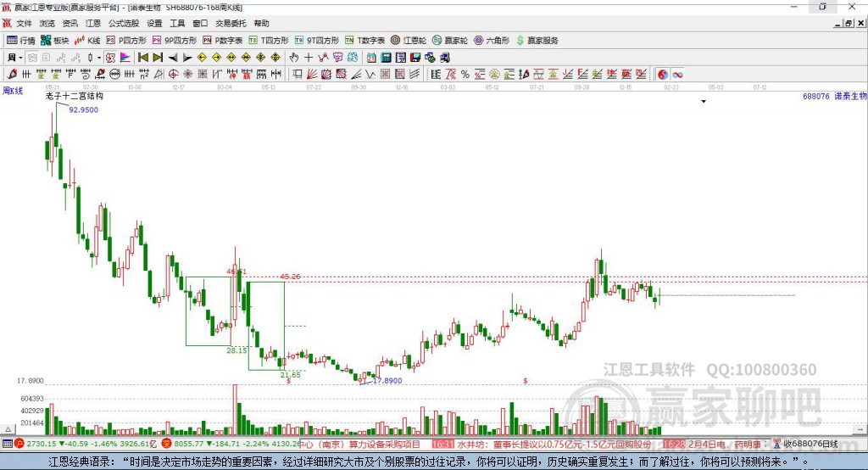Open the 设置 menu
868x470 pixels.
(x=154, y=23)
